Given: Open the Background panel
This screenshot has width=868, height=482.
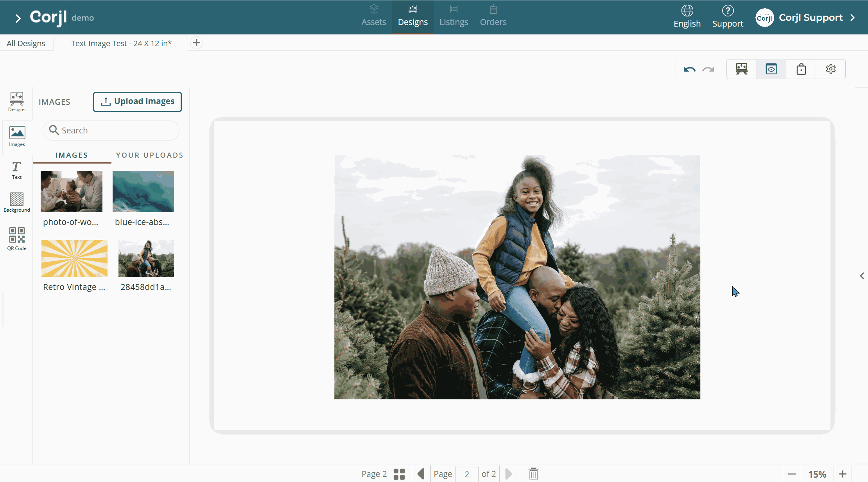Looking at the screenshot, I should (16, 202).
